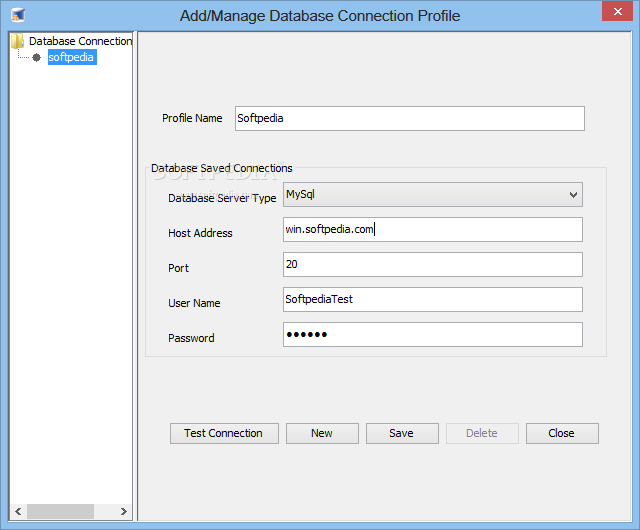Viewport: 640px width, 530px height.
Task: Click the MySql combo box arrow
Action: pyautogui.click(x=573, y=194)
